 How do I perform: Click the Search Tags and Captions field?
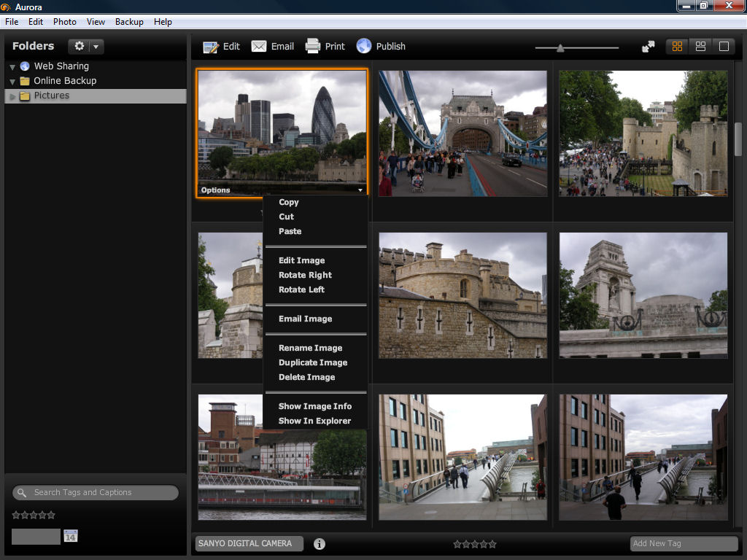(102, 493)
